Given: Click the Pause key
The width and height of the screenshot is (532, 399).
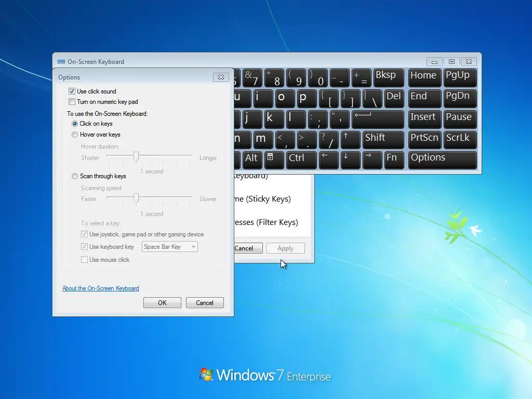Looking at the screenshot, I should 460,119.
